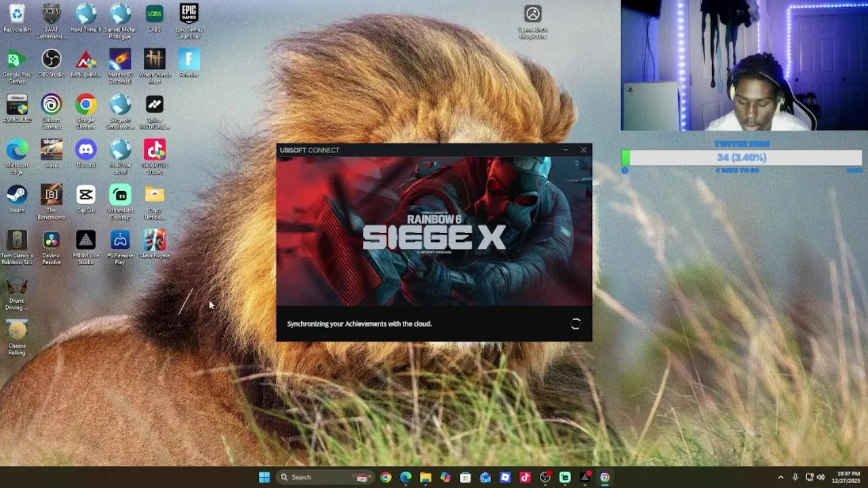
Task: Open the Google Play Games desktop icon
Action: tap(17, 66)
